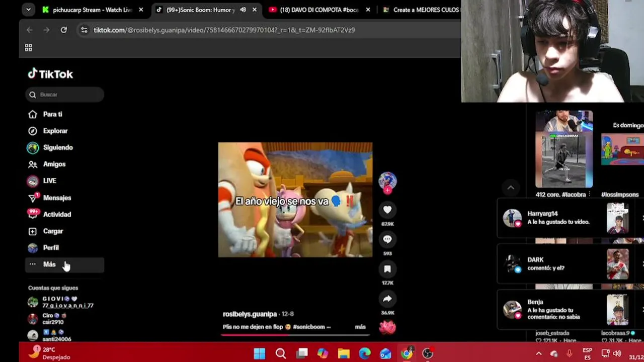Switch to the pichuucarp Stream tab
This screenshot has height=362, width=644.
pos(92,10)
